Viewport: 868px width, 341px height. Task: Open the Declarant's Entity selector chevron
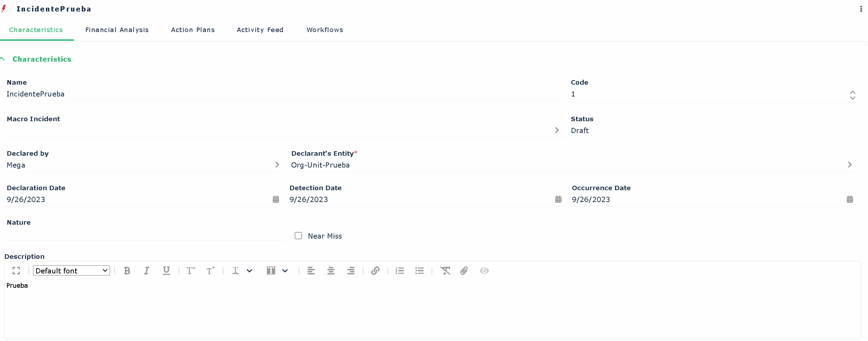click(x=850, y=164)
